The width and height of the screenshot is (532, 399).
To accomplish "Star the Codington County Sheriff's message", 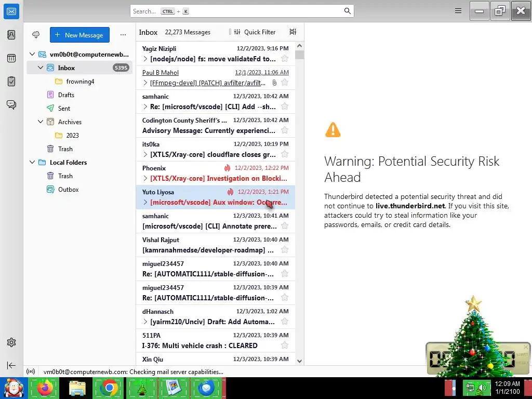I will click(285, 130).
